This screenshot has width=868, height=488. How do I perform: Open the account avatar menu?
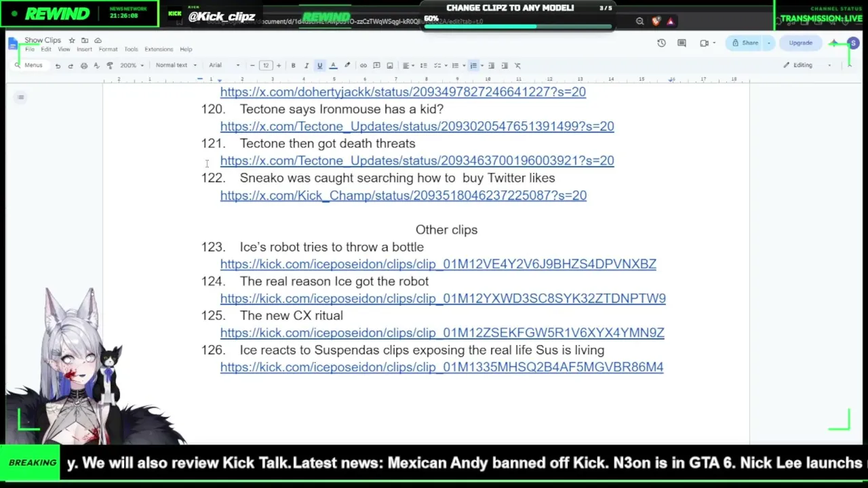(853, 43)
